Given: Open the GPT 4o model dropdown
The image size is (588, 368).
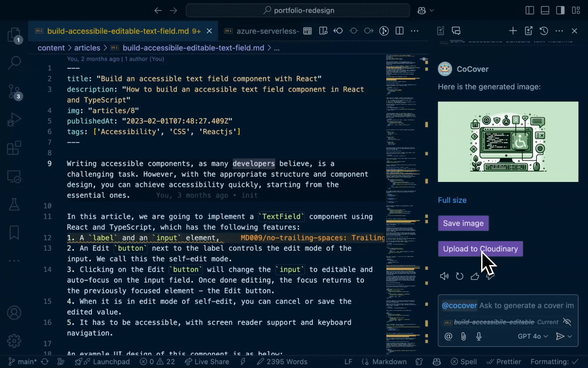Looking at the screenshot, I should point(533,337).
